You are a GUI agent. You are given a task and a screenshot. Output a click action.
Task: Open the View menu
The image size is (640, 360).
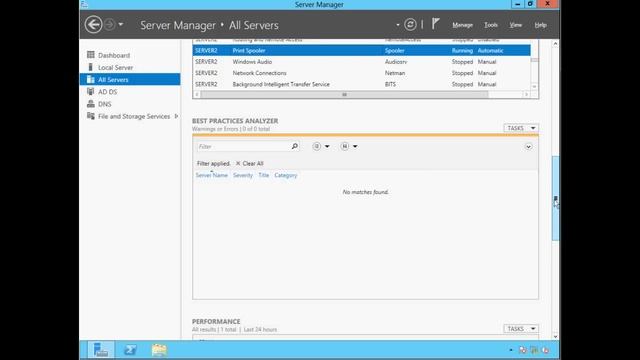tap(516, 25)
